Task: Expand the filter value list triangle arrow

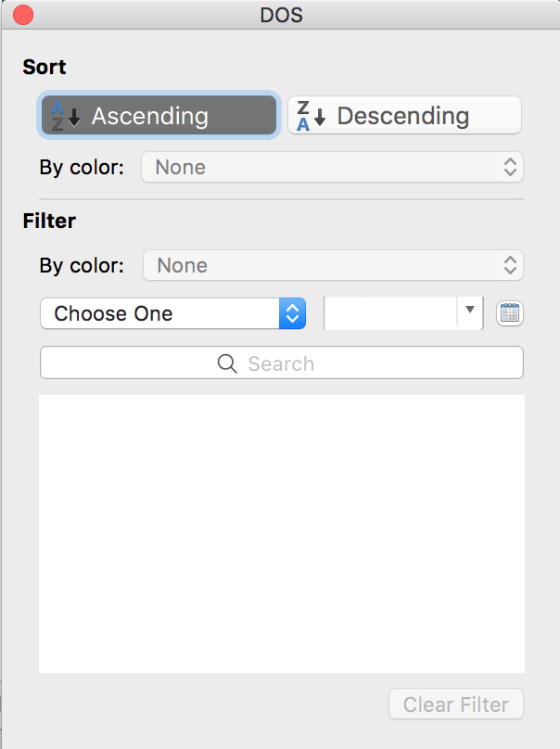Action: click(x=470, y=310)
